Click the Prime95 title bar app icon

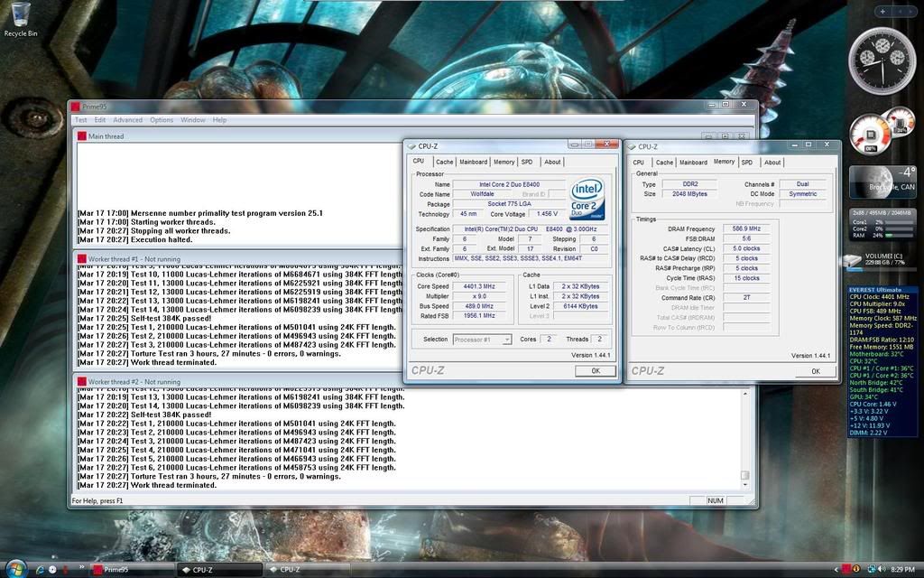click(76, 107)
